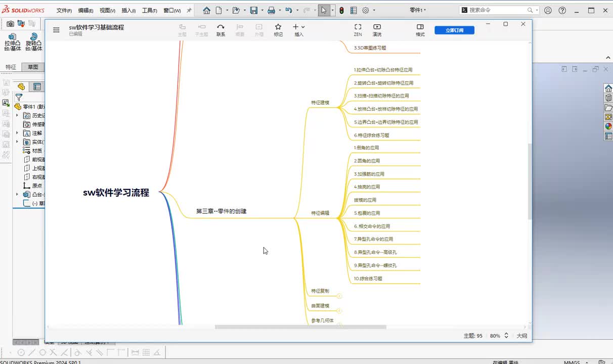Expand the 历史记录 history folder
Viewport: 613px width, 364px height.
[17, 116]
